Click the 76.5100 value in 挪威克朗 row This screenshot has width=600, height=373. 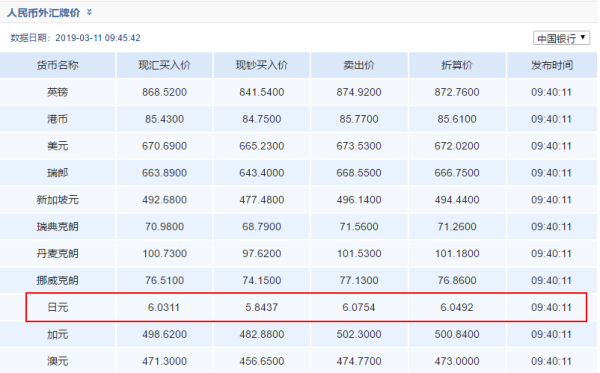[165, 280]
